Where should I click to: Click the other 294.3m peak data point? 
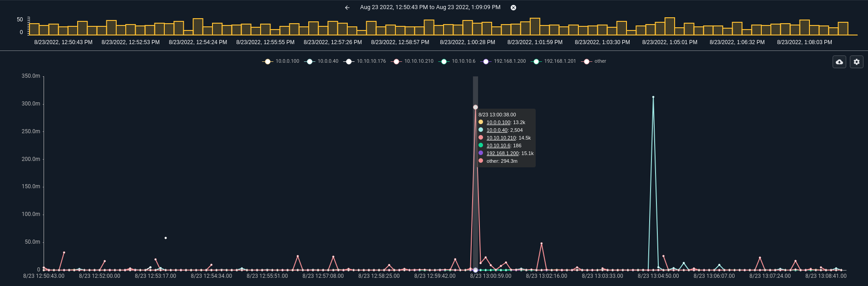point(475,107)
